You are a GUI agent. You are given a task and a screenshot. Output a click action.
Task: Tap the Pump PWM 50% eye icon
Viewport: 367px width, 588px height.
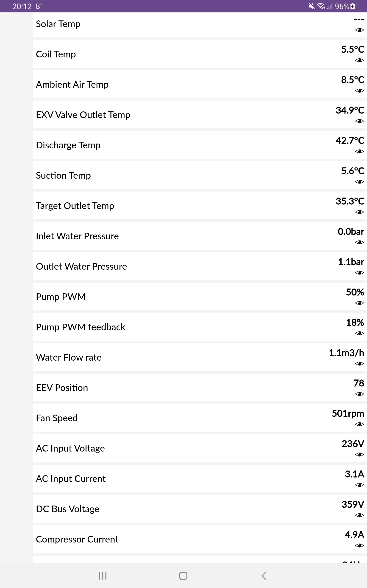tap(359, 303)
